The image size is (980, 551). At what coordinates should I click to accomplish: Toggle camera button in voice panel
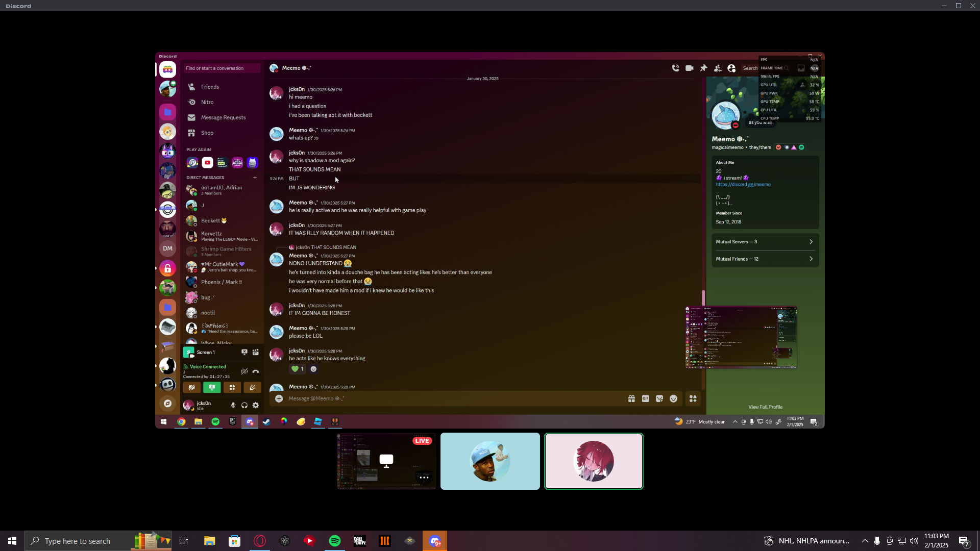click(192, 388)
